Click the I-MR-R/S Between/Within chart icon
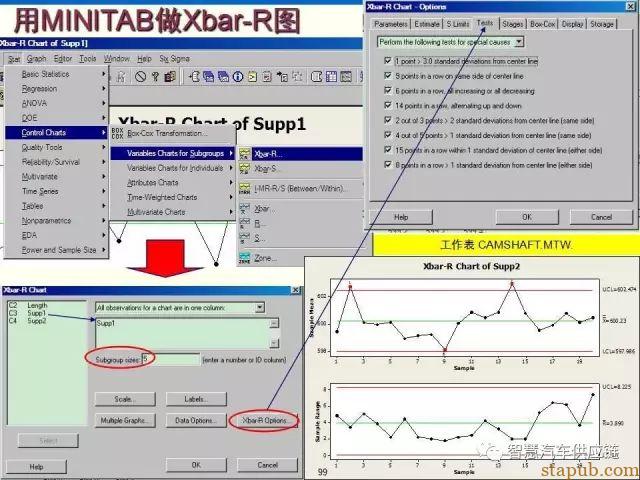The height and width of the screenshot is (480, 640). (x=244, y=189)
